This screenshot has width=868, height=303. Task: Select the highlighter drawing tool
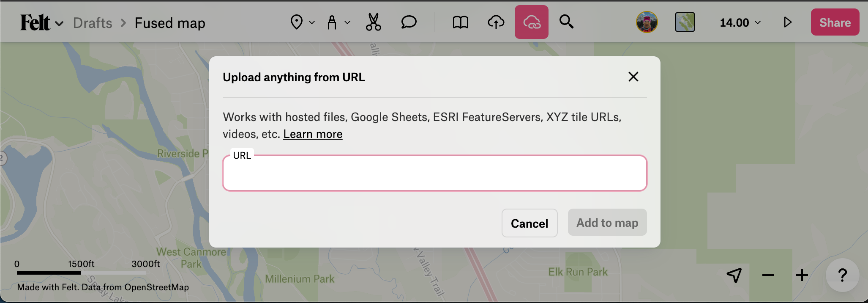click(332, 22)
